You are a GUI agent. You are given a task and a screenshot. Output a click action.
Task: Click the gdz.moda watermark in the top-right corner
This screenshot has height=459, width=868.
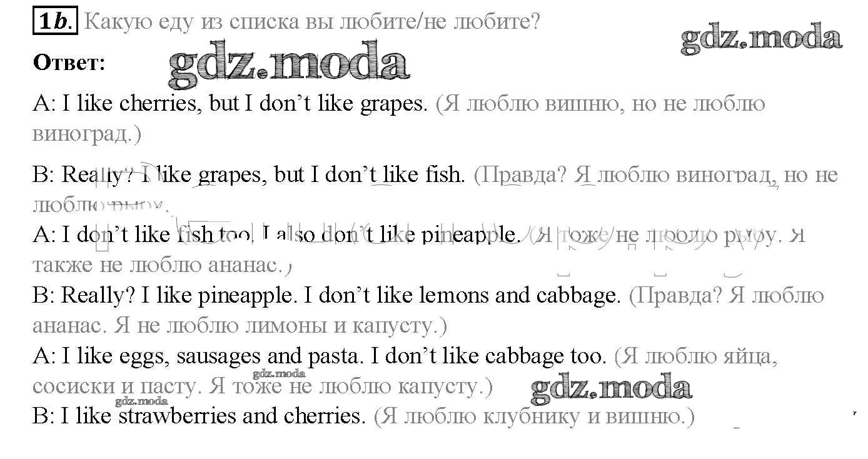pos(761,39)
